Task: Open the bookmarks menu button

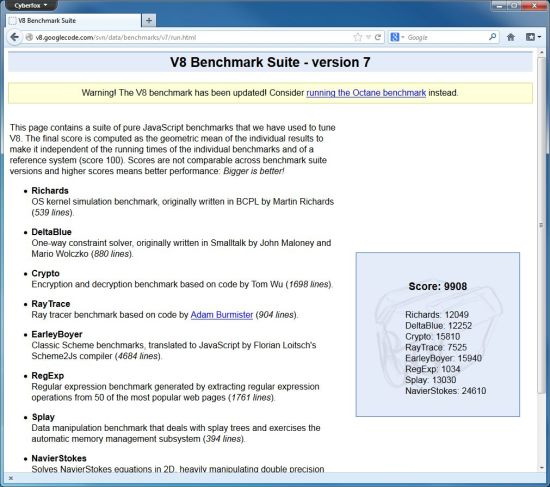Action: (x=533, y=37)
